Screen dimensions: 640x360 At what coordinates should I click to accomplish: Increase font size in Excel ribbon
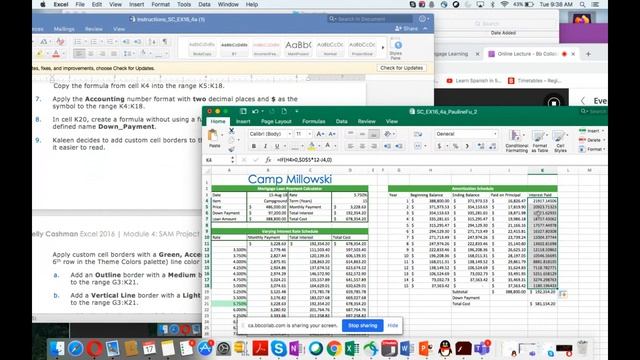click(320, 134)
